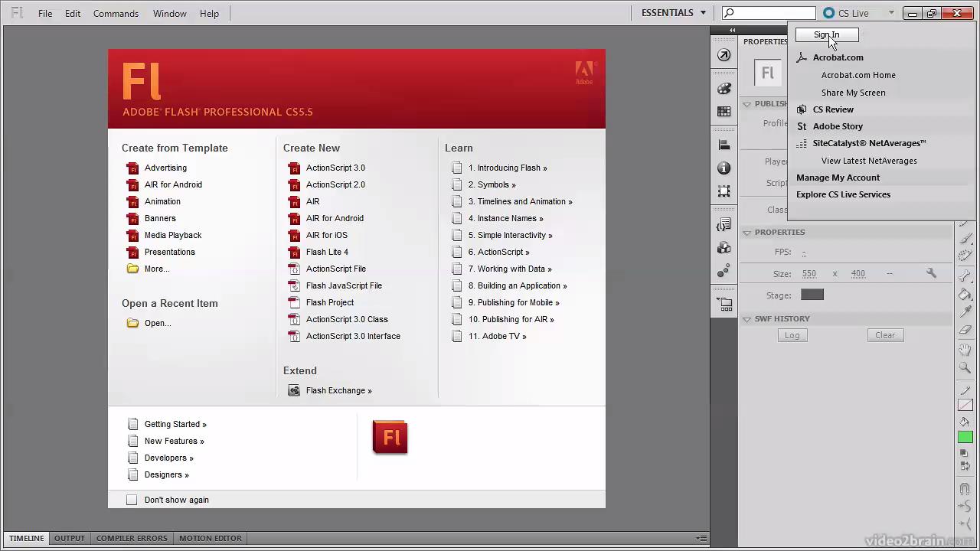Open the ESSENTIALS workspace dropdown

click(x=674, y=13)
